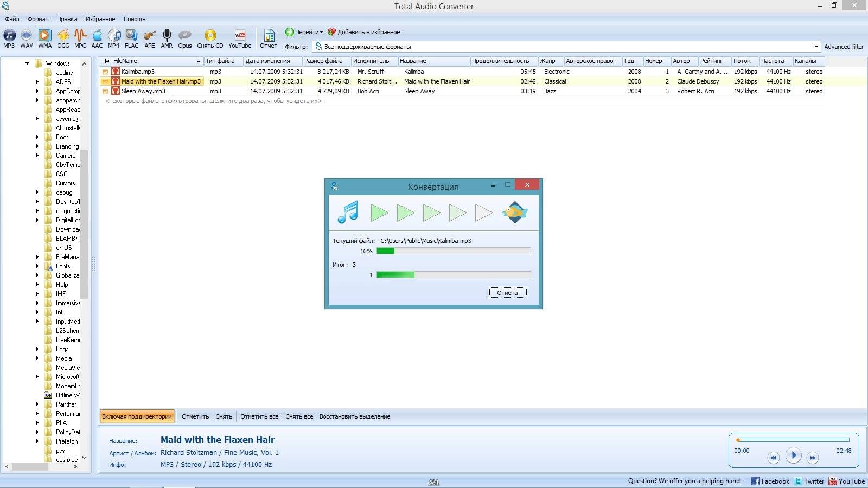Open the Фильтр formats combo box

(x=567, y=47)
